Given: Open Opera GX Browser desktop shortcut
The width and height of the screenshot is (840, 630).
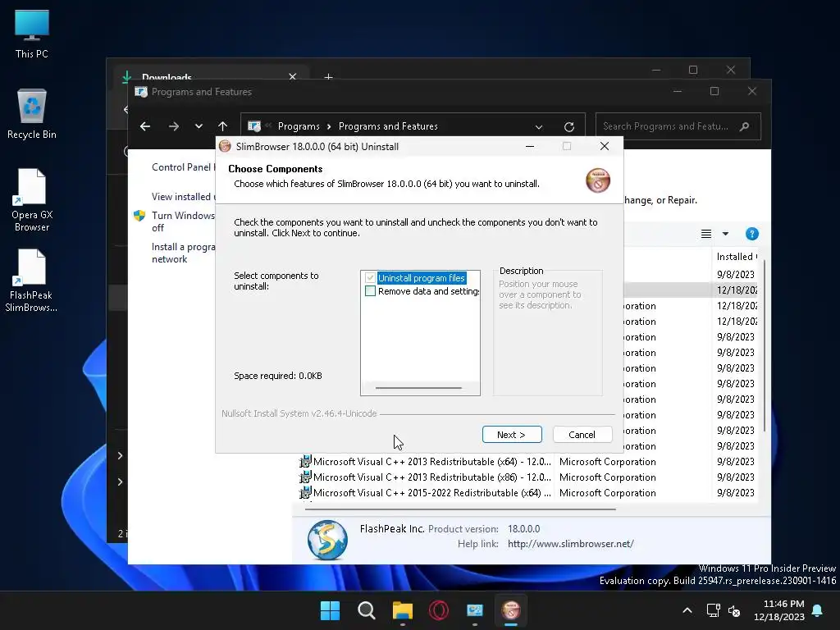Looking at the screenshot, I should tap(32, 200).
